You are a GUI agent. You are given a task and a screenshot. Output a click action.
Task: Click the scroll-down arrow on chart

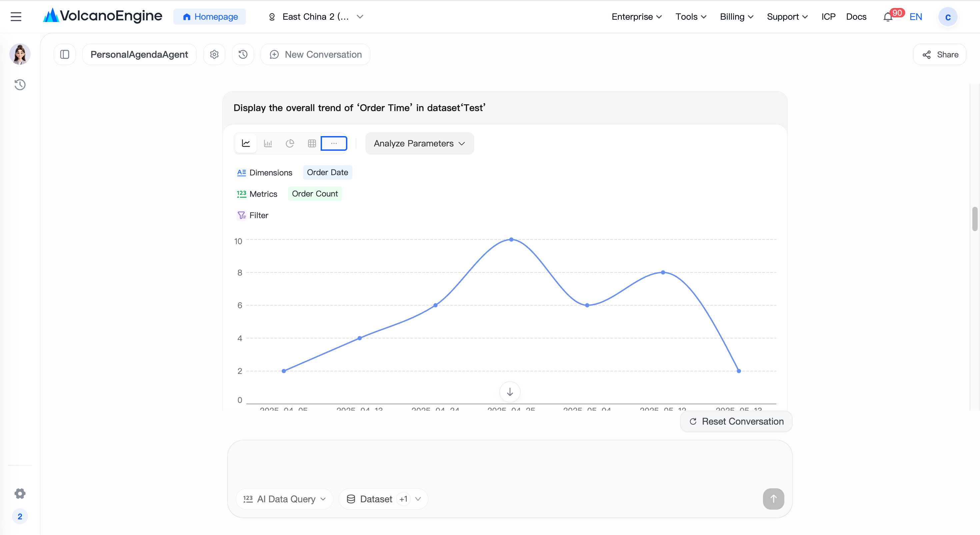click(510, 392)
